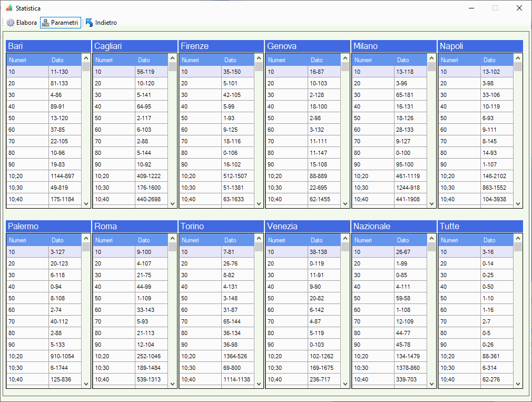Sort Bari table by Dato column header
Image resolution: width=532 pixels, height=402 pixels.
65,60
